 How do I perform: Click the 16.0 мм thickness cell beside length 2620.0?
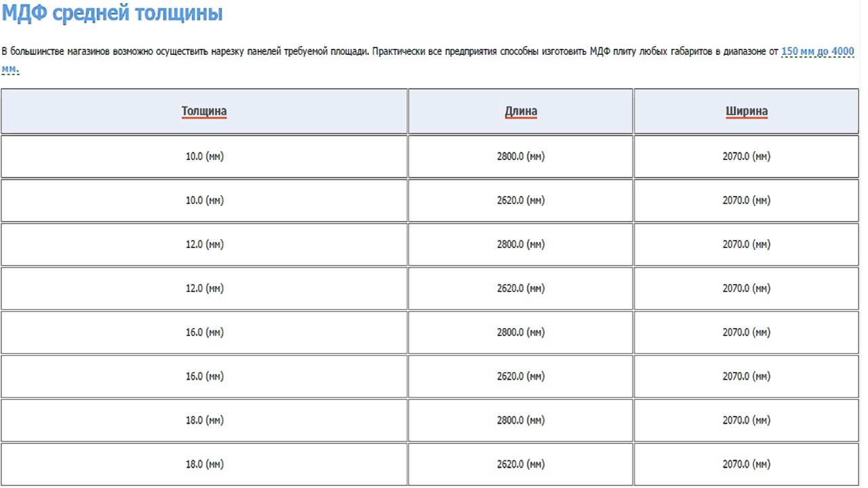pyautogui.click(x=204, y=377)
